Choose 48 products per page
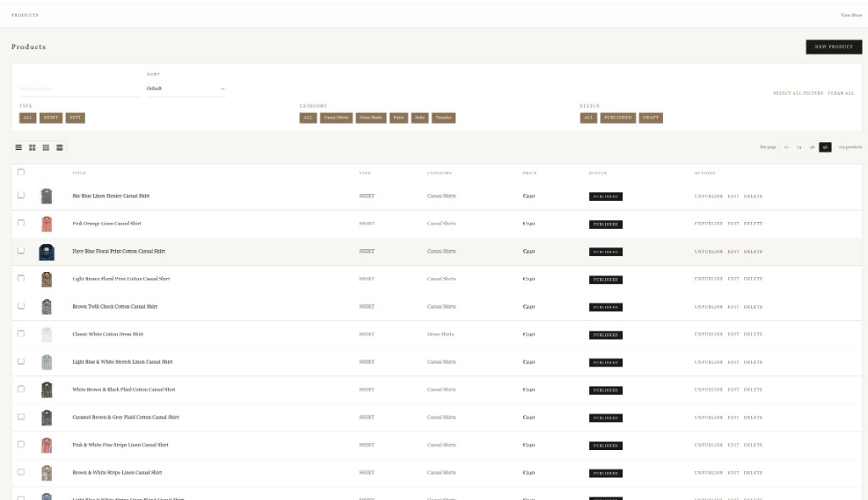Image resolution: width=868 pixels, height=500 pixels. (x=812, y=147)
